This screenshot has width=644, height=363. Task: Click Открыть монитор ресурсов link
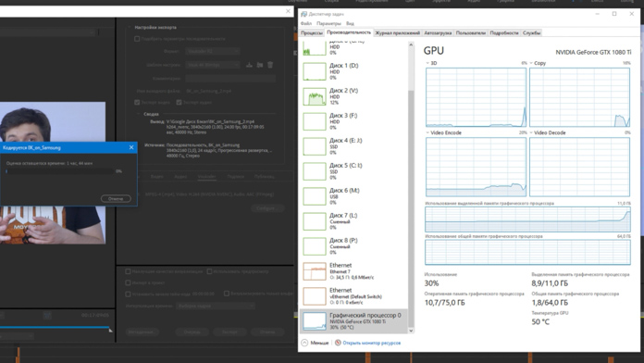click(372, 343)
